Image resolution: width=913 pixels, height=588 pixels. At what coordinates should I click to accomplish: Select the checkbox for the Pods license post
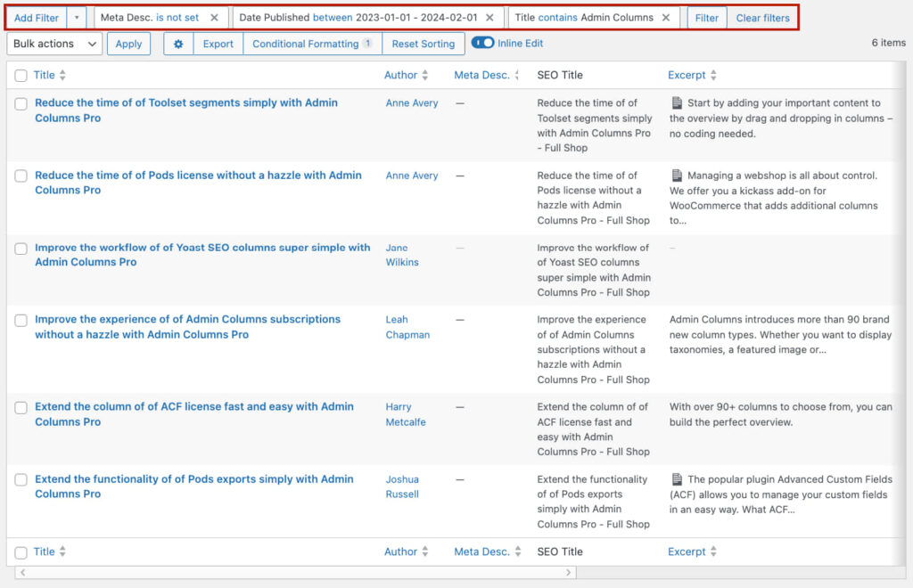point(21,176)
